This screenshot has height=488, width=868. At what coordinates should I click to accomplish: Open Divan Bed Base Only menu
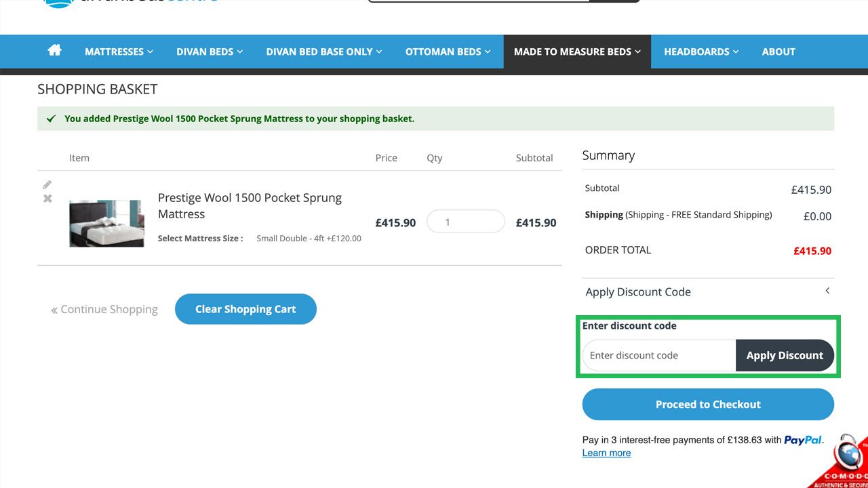tap(324, 52)
